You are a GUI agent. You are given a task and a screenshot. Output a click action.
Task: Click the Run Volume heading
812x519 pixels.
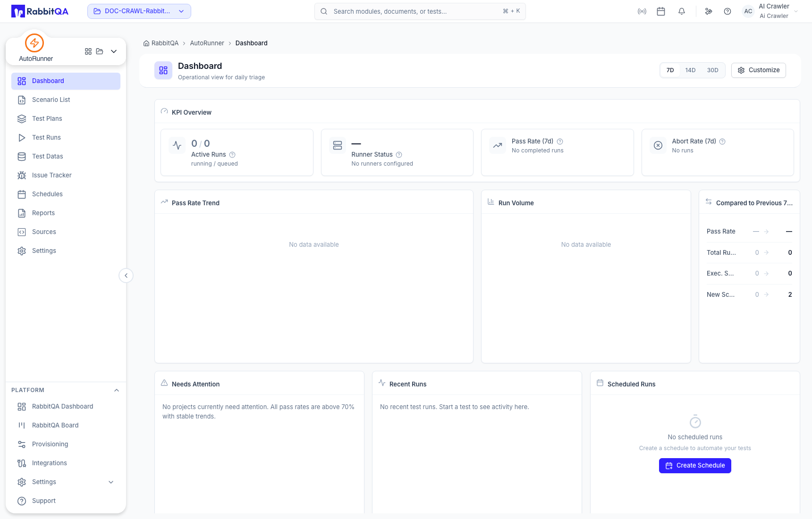click(x=516, y=203)
